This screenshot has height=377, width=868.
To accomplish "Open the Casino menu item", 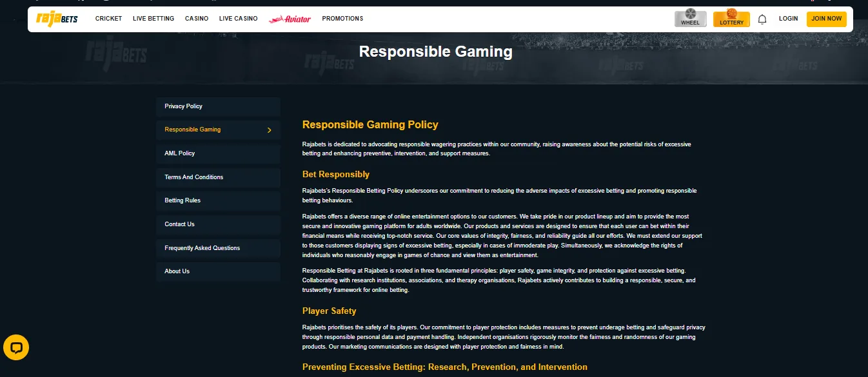I will (x=197, y=19).
